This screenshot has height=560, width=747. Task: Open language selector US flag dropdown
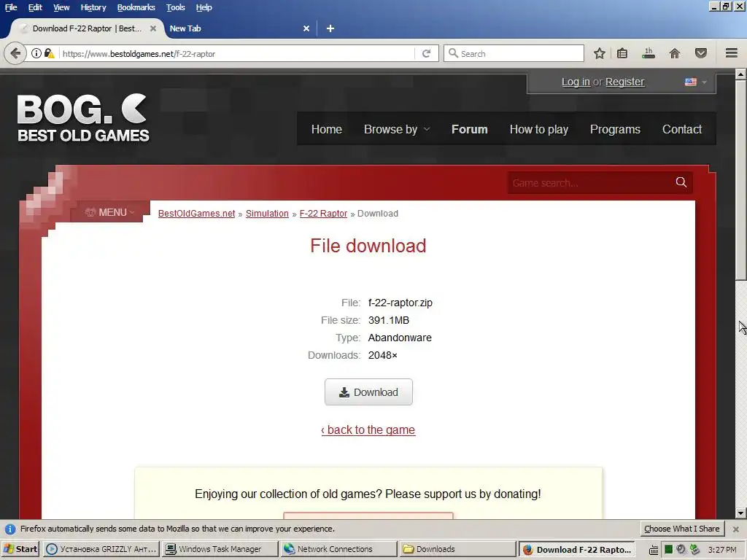point(695,82)
